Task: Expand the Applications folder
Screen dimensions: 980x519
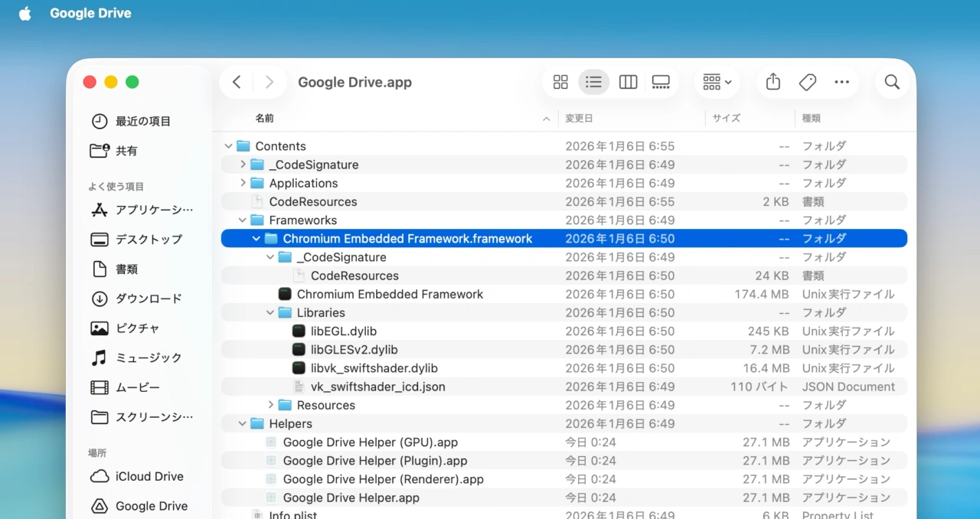Action: [x=243, y=183]
